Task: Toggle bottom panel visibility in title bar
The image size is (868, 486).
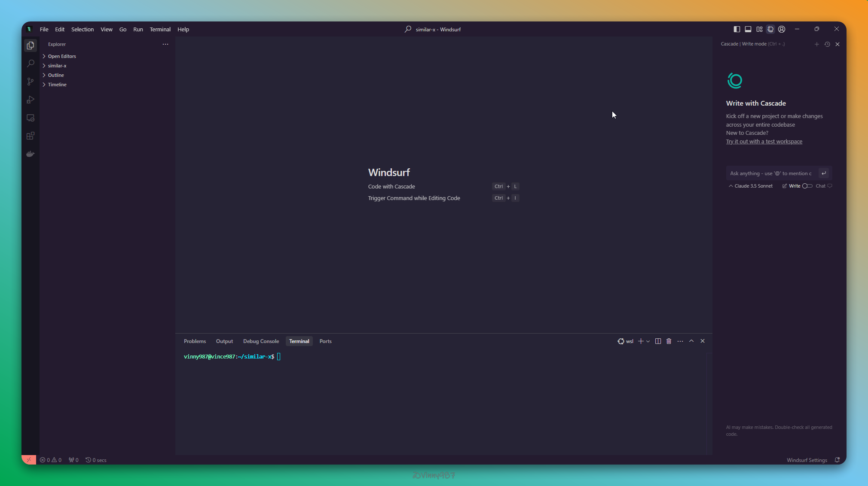Action: tap(748, 29)
